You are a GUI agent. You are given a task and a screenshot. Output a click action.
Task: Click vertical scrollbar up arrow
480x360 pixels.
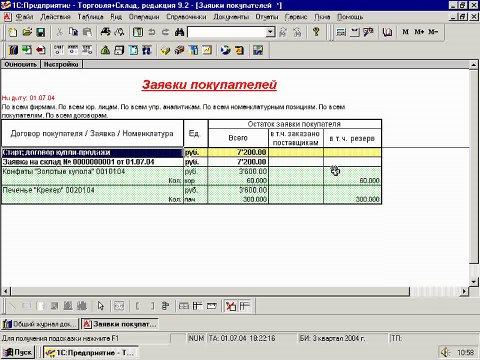tap(474, 65)
